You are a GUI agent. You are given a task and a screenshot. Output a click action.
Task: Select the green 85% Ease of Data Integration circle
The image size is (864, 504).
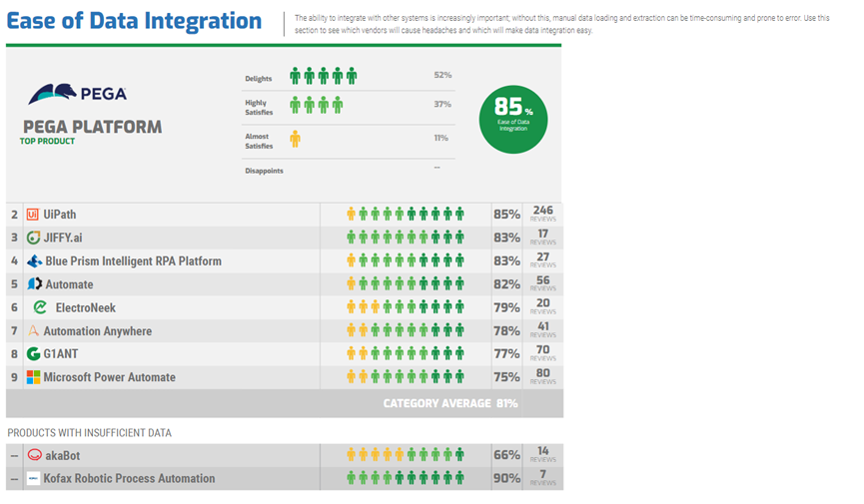513,120
